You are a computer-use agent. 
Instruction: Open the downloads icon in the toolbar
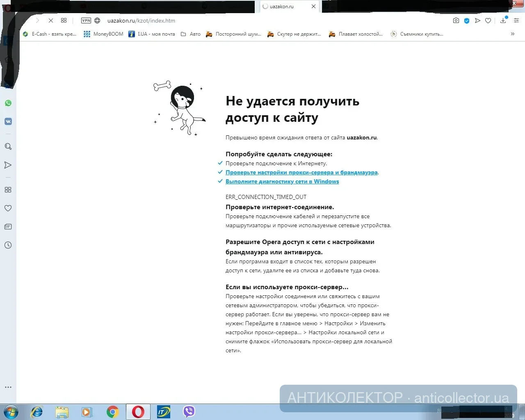click(503, 21)
